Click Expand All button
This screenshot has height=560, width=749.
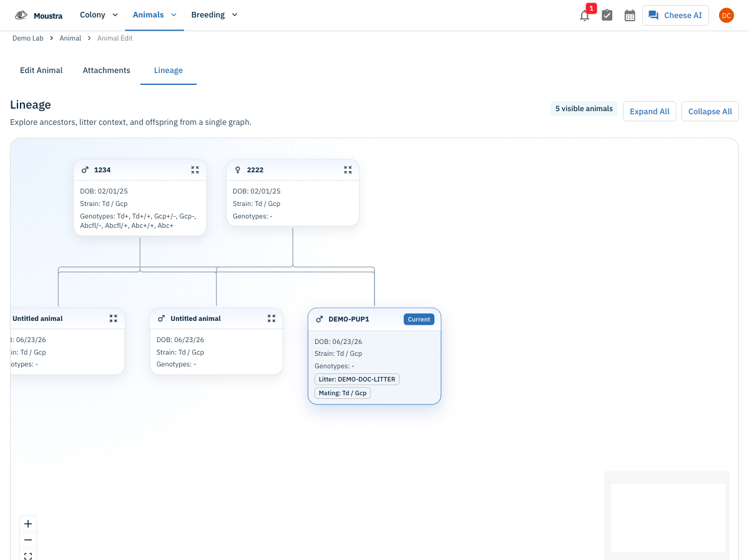click(x=649, y=111)
